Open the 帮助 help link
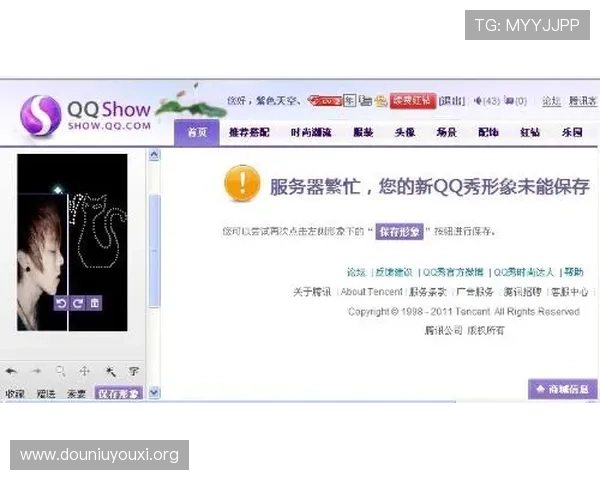Viewport: 600px width, 480px height. tap(574, 273)
